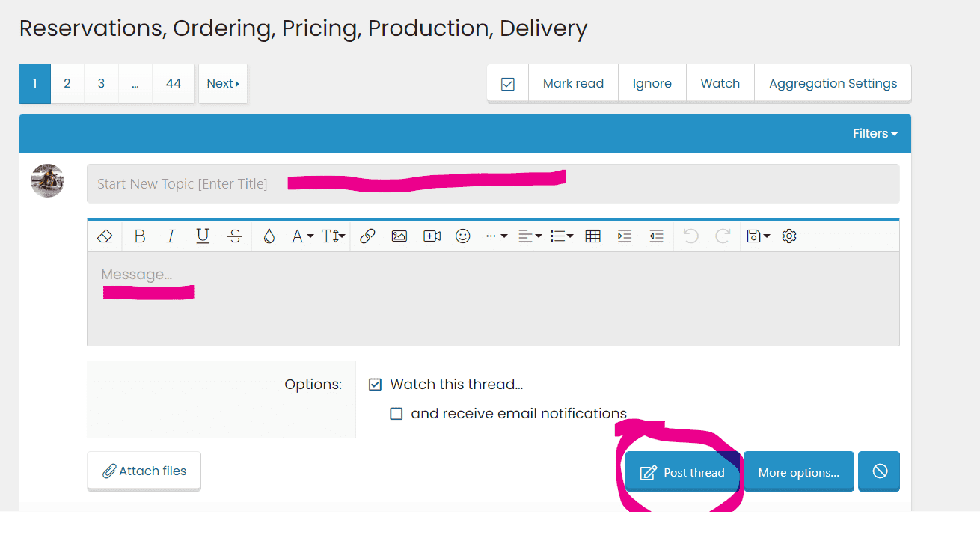Uncheck the Watch this thread checkbox
980x535 pixels.
(376, 385)
